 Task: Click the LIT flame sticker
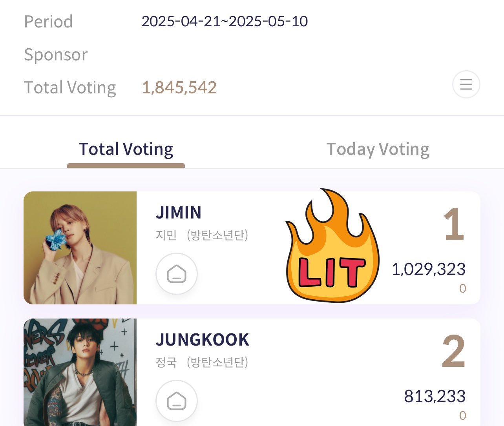(332, 246)
